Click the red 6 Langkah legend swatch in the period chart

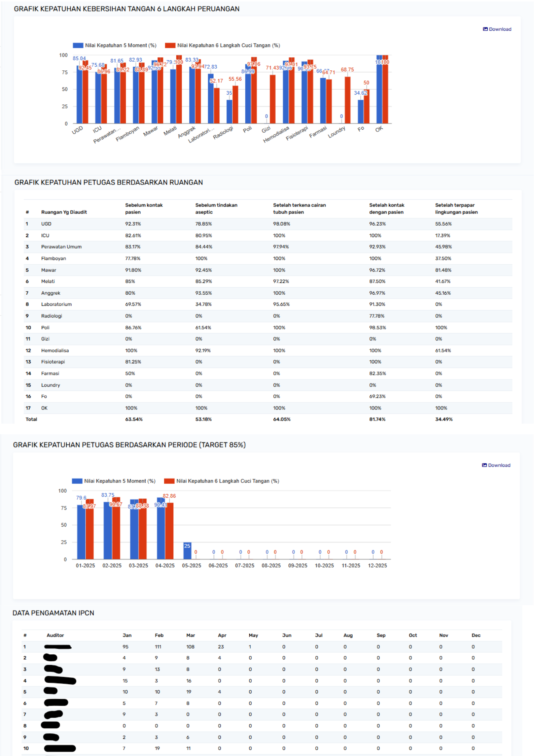click(169, 481)
